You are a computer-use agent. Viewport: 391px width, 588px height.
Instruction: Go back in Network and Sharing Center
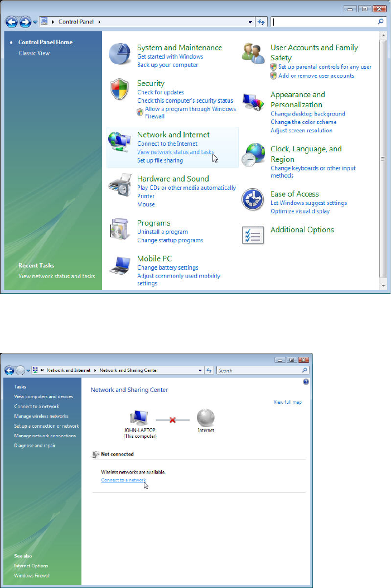[x=9, y=370]
